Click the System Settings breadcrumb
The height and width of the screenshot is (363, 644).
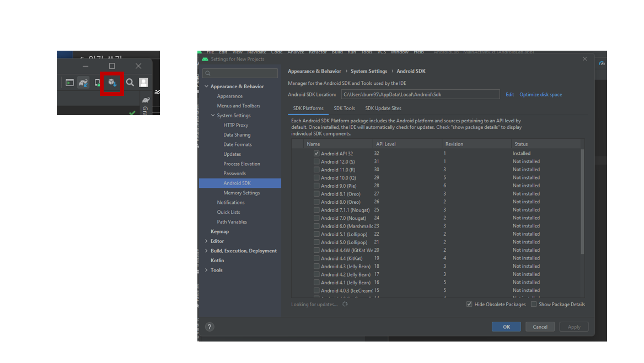point(369,72)
